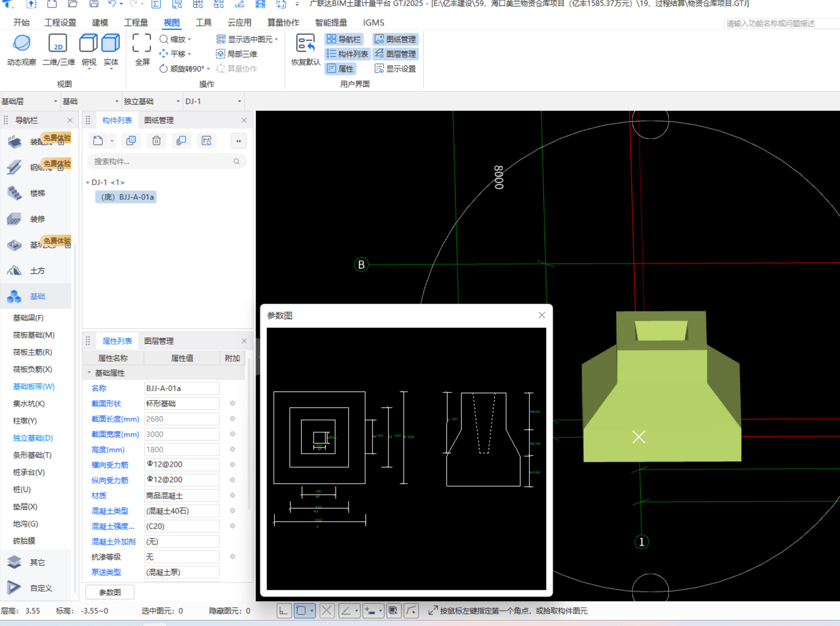This screenshot has width=840, height=626.
Task: Select 独立基础(D) in the navigation list
Action: [33, 438]
